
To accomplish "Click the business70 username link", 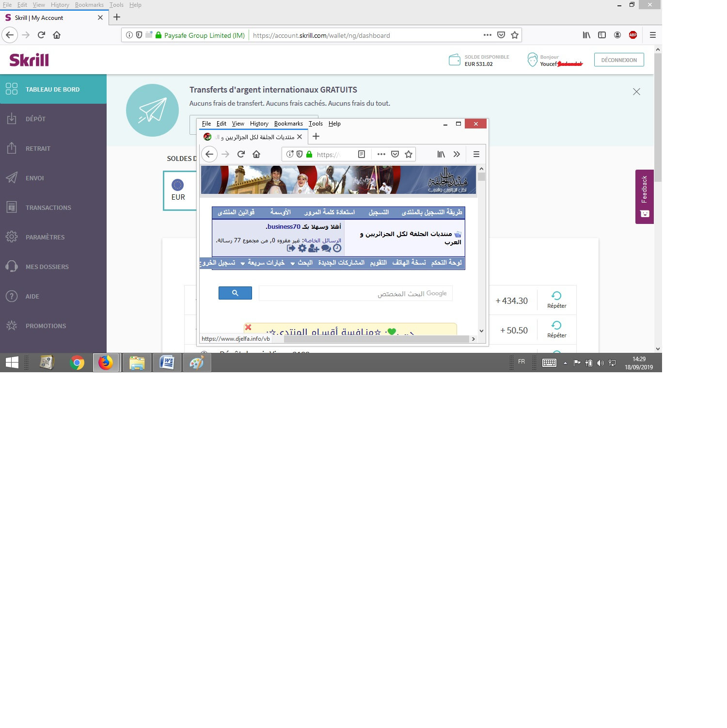I will pyautogui.click(x=284, y=226).
